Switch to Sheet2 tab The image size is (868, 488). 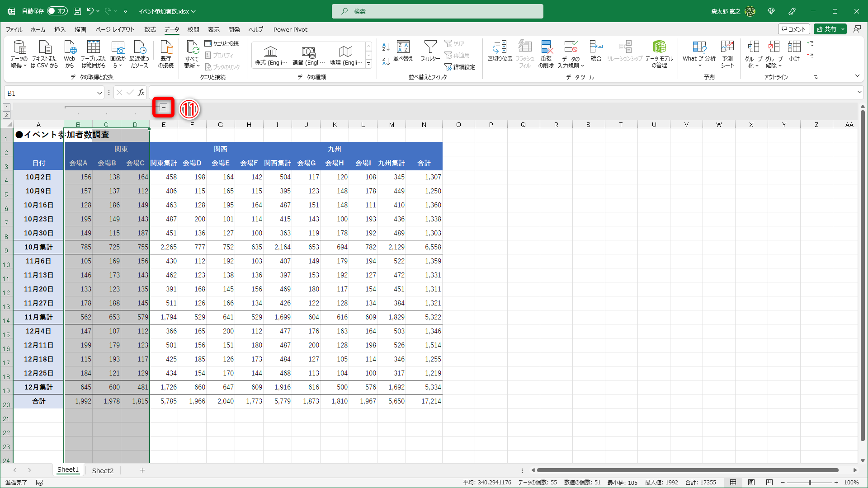tap(103, 470)
